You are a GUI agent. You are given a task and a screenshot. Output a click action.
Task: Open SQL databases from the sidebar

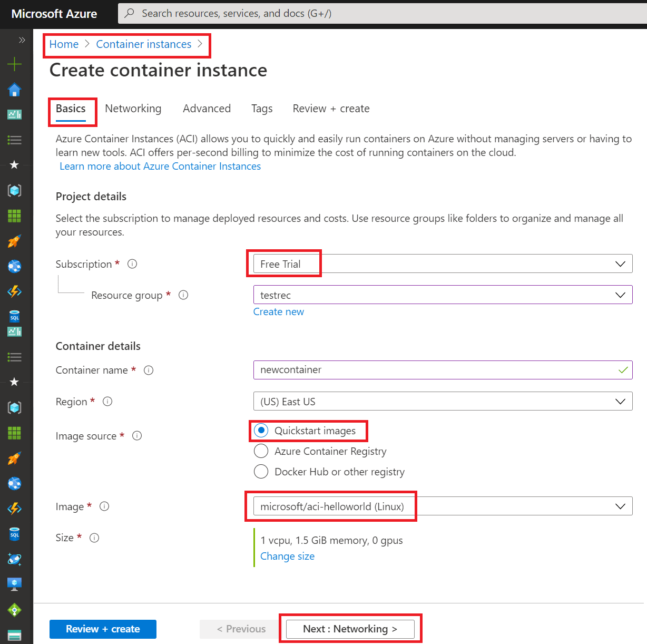(x=14, y=316)
